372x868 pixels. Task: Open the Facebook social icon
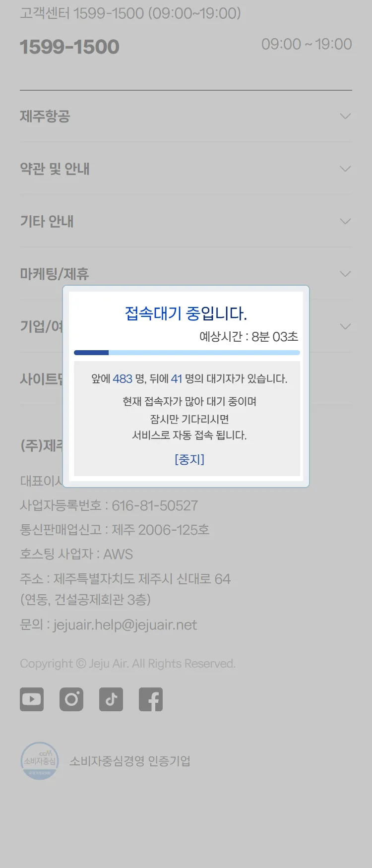click(151, 699)
